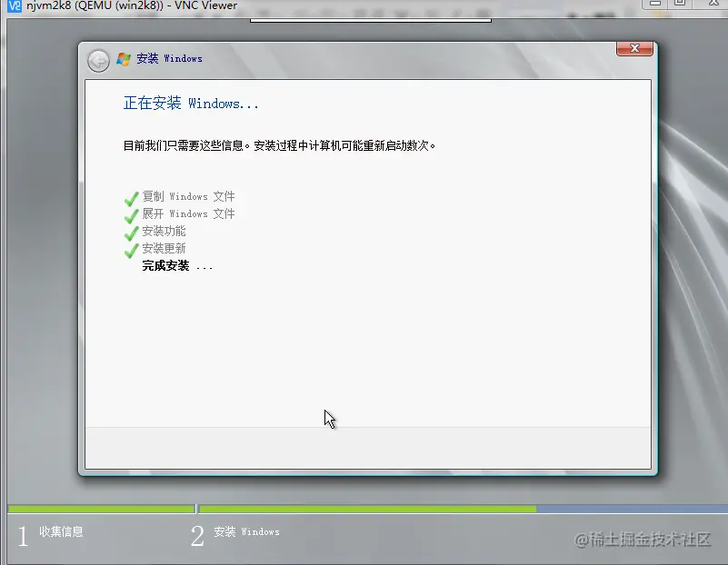Screen dimensions: 728x565
Task: Click the large numeral 1 step indicator
Action: 22,535
